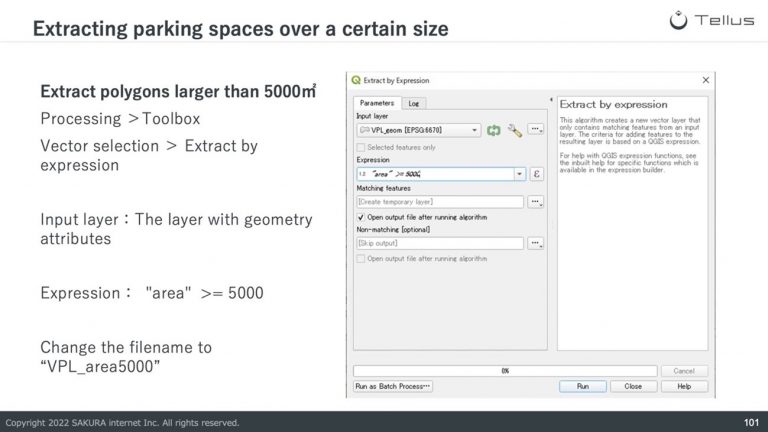Click the 'Input layer' label

tap(372, 116)
